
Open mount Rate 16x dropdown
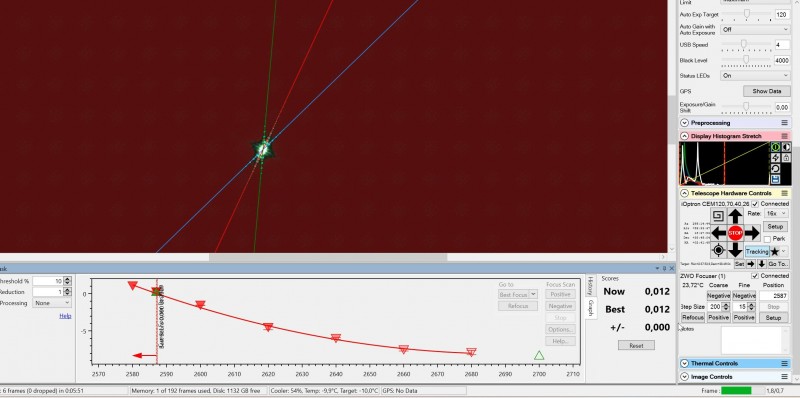776,214
